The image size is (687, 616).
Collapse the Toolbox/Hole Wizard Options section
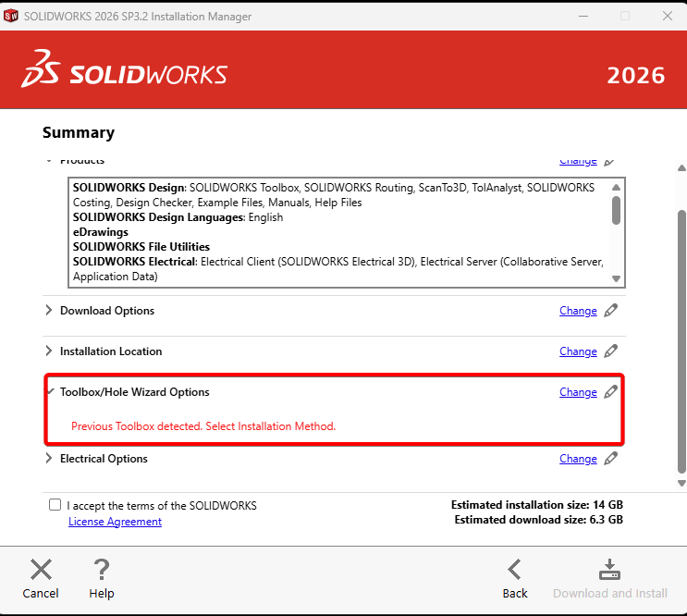coord(50,391)
